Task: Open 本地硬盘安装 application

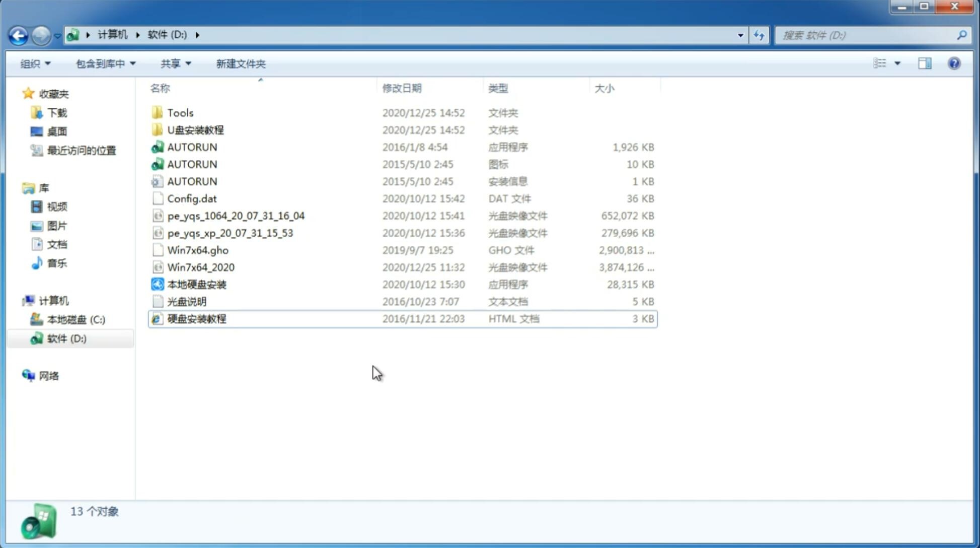Action: pyautogui.click(x=196, y=284)
